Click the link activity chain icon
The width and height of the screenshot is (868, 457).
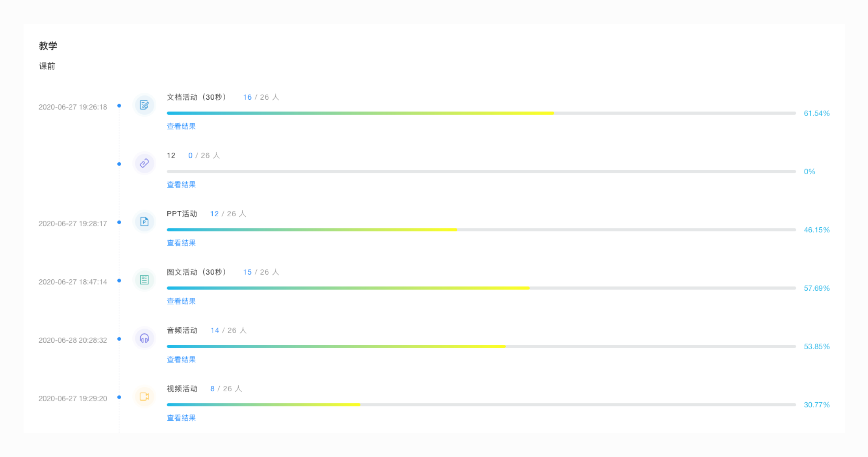pyautogui.click(x=144, y=163)
